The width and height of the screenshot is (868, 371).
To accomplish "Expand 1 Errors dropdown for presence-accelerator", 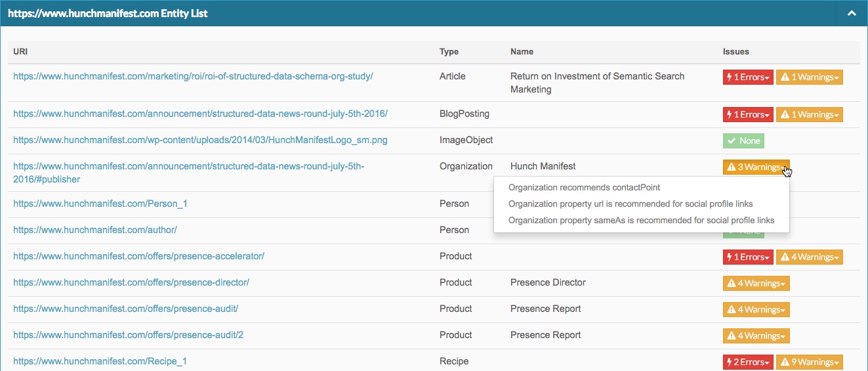I will click(x=748, y=257).
